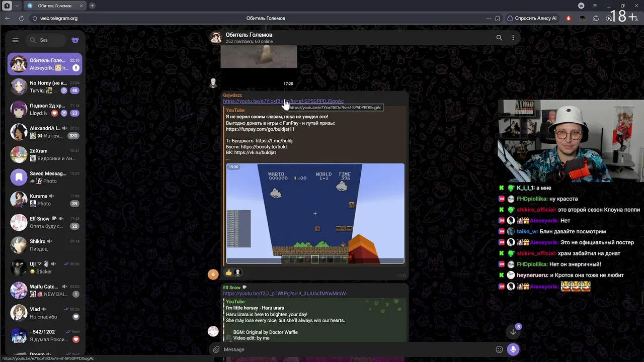Click the browser profile avatar icon
The image size is (644, 362).
581,6
